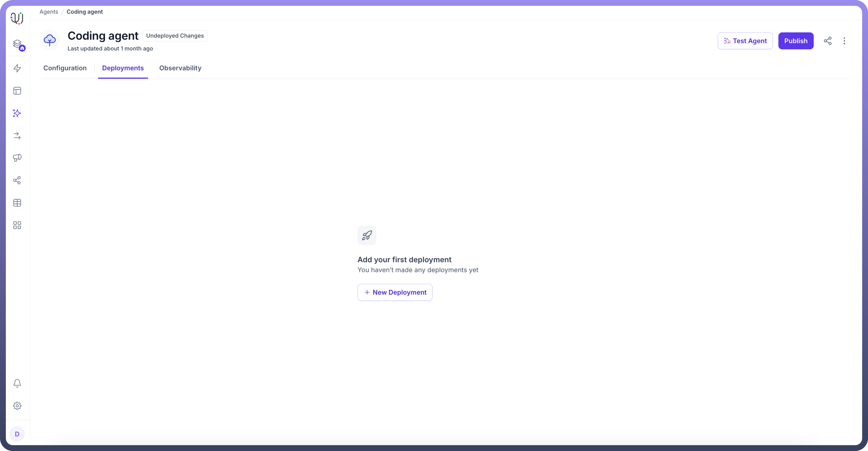Viewport: 868px width, 451px height.
Task: Click the table grid icon in sidebar
Action: 18,202
